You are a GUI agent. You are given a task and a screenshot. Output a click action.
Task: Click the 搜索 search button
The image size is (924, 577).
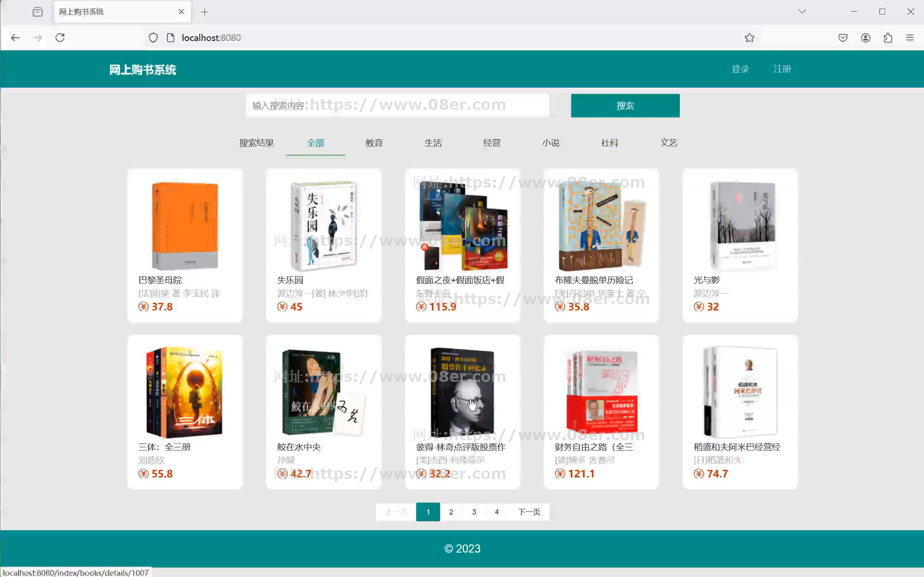click(625, 105)
